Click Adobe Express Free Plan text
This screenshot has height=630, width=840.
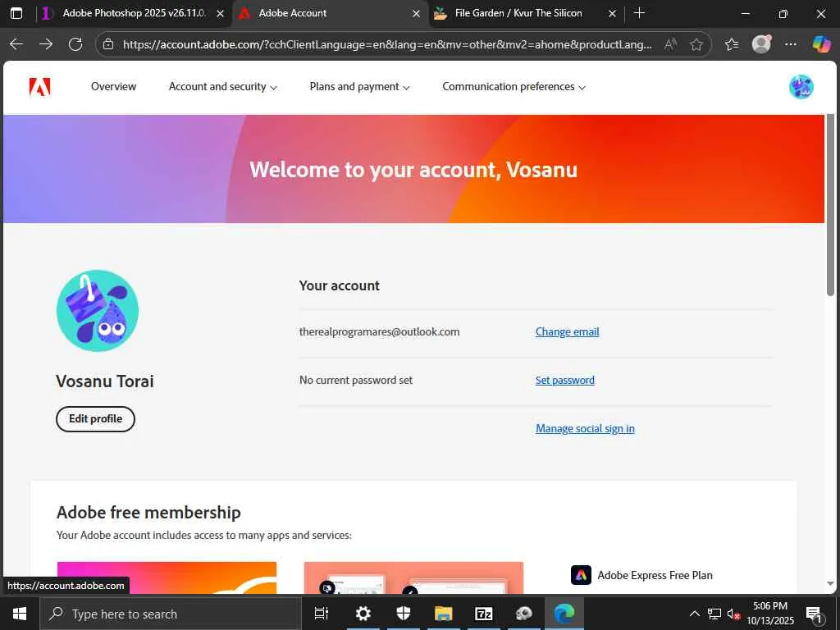pyautogui.click(x=655, y=575)
